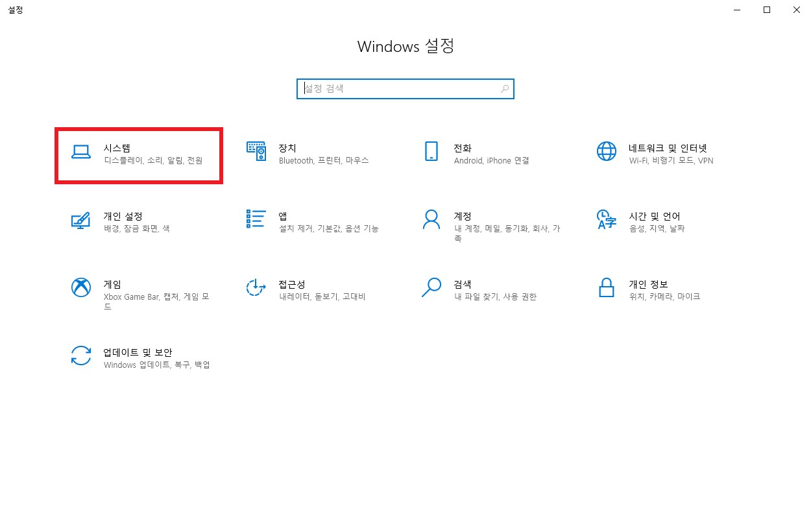Go to 장치 settings title
Viewport: 811px width, 532px height.
click(x=287, y=148)
